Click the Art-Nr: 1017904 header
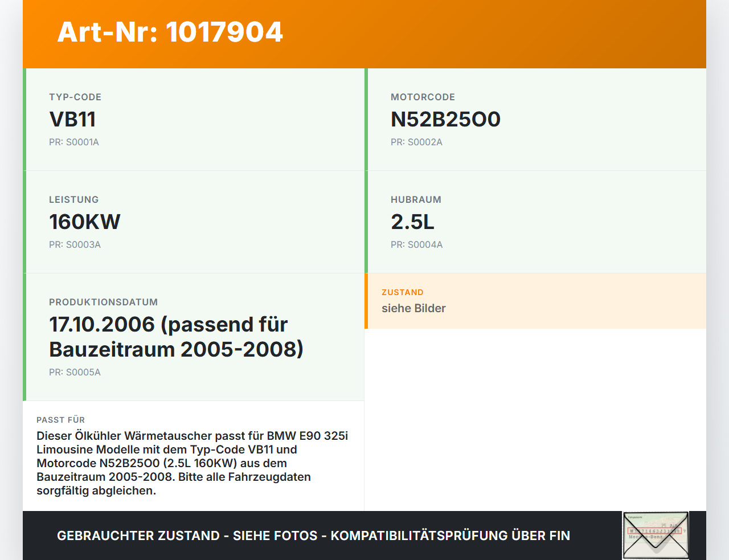Image resolution: width=729 pixels, height=560 pixels. [x=170, y=32]
